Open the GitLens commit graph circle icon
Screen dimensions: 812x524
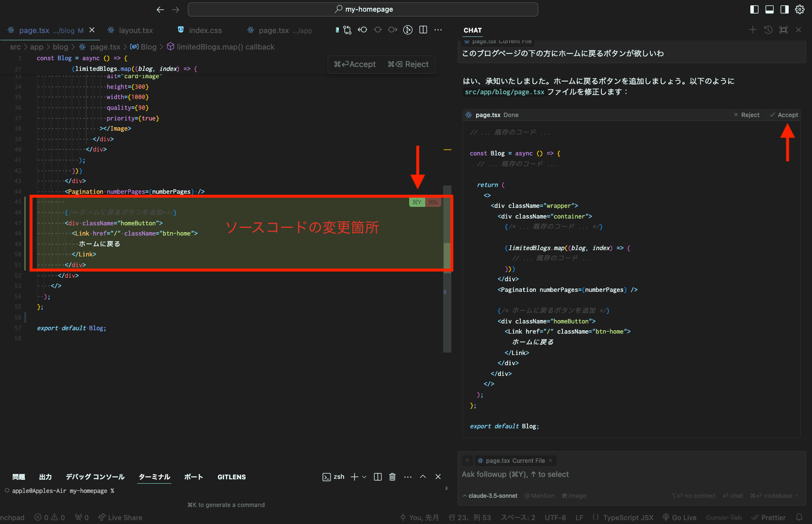(x=408, y=30)
